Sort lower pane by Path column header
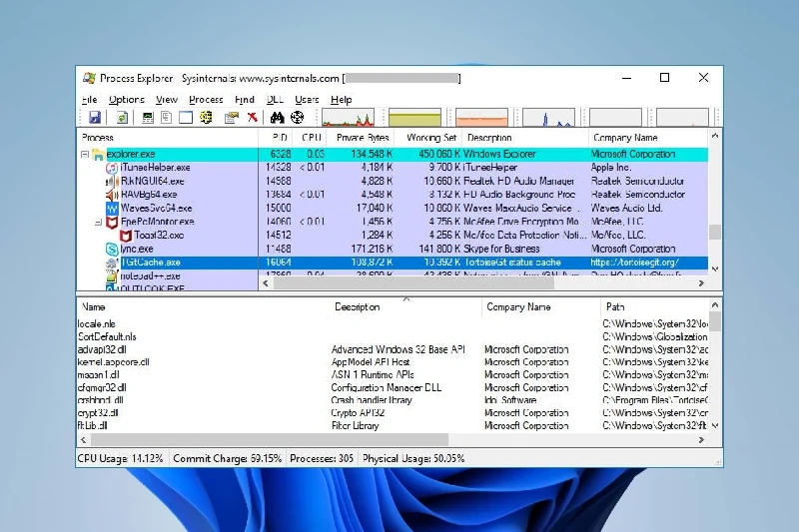This screenshot has width=799, height=532. pos(654,307)
